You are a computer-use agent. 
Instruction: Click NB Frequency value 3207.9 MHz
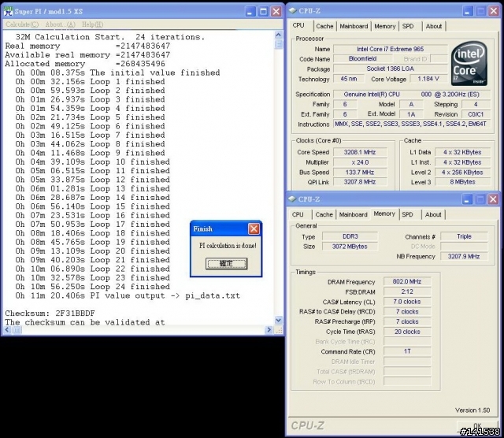(x=464, y=256)
